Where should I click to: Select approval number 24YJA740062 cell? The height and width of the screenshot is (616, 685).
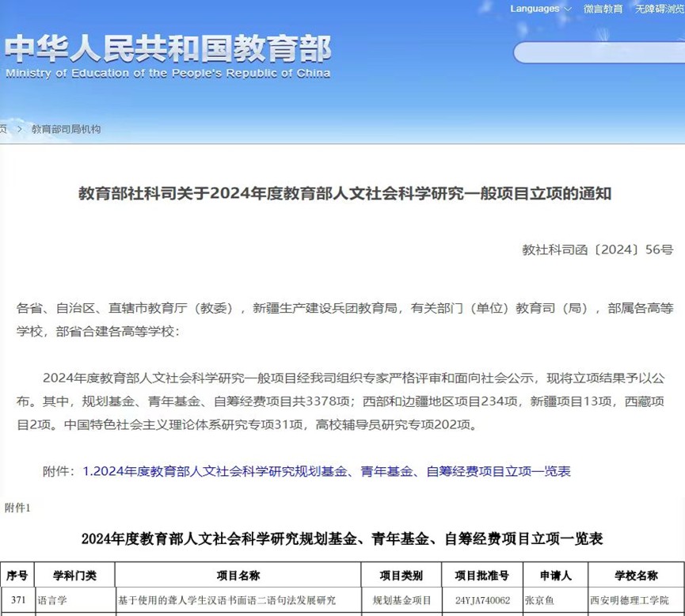[x=482, y=600]
